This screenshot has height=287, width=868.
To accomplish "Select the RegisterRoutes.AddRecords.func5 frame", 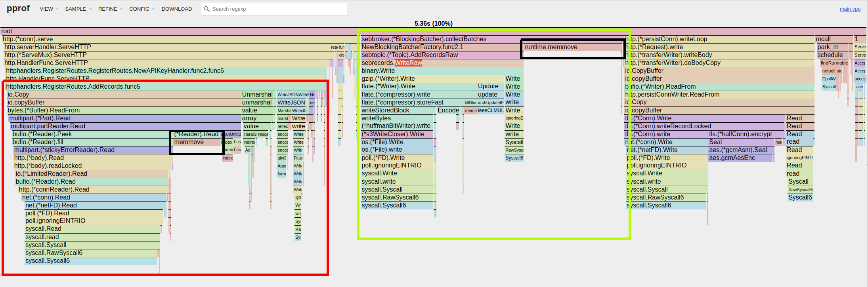I will tap(165, 87).
